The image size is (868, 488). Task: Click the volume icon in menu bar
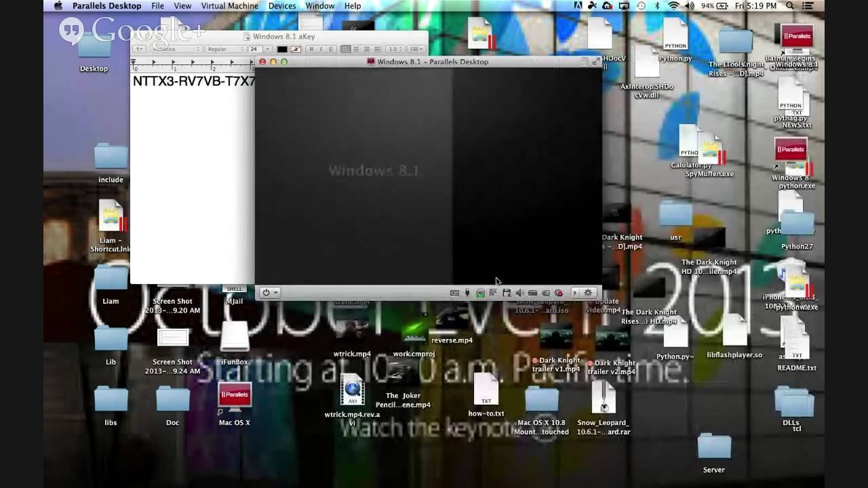coord(690,5)
